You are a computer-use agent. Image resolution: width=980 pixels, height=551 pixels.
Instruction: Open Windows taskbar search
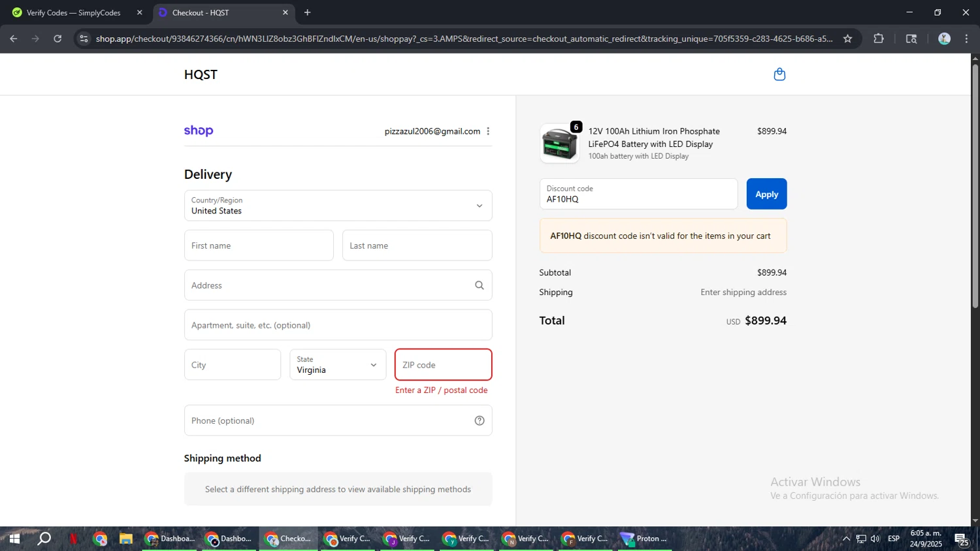[x=44, y=539]
